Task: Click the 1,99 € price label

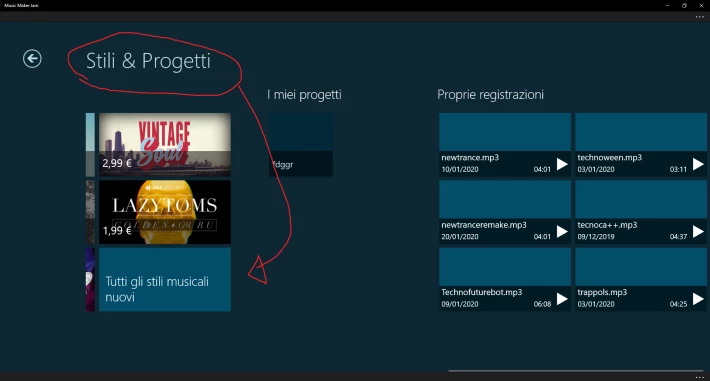Action: point(117,231)
